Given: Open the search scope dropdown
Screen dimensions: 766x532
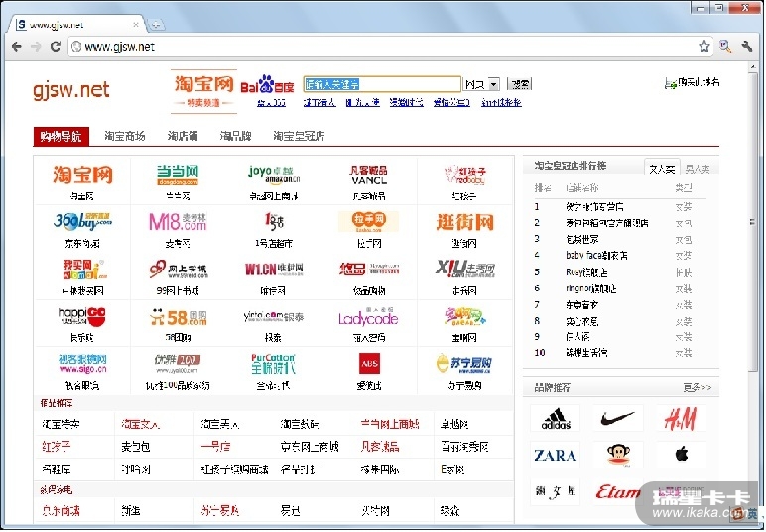Looking at the screenshot, I should coord(481,84).
